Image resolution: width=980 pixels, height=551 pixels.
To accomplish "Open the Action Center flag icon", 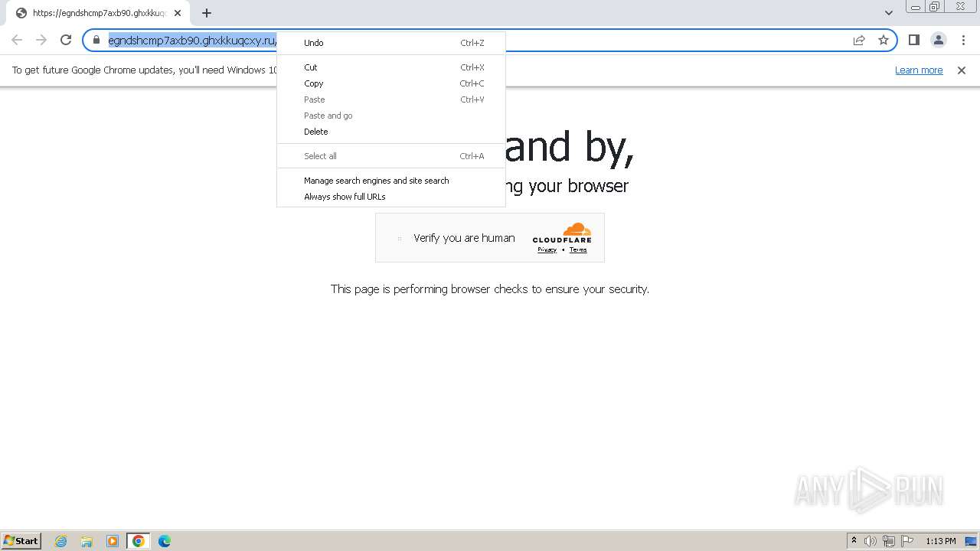I will (907, 541).
